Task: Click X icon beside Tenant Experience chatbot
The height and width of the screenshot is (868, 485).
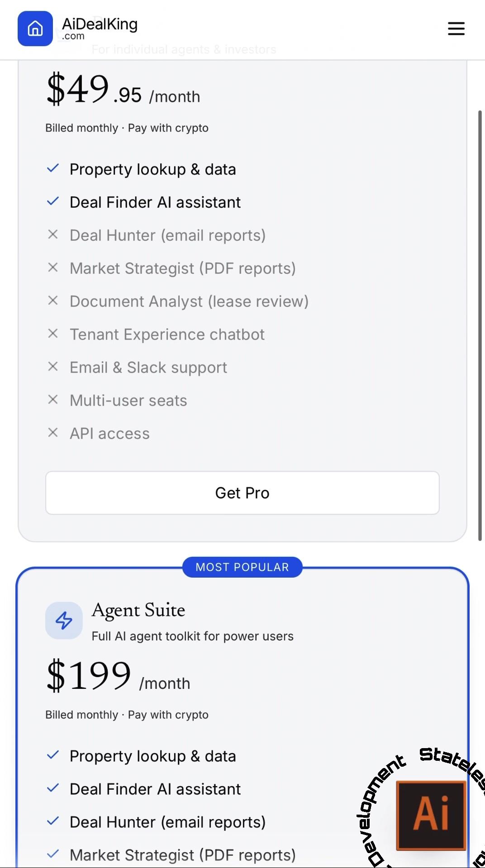Action: pyautogui.click(x=53, y=334)
